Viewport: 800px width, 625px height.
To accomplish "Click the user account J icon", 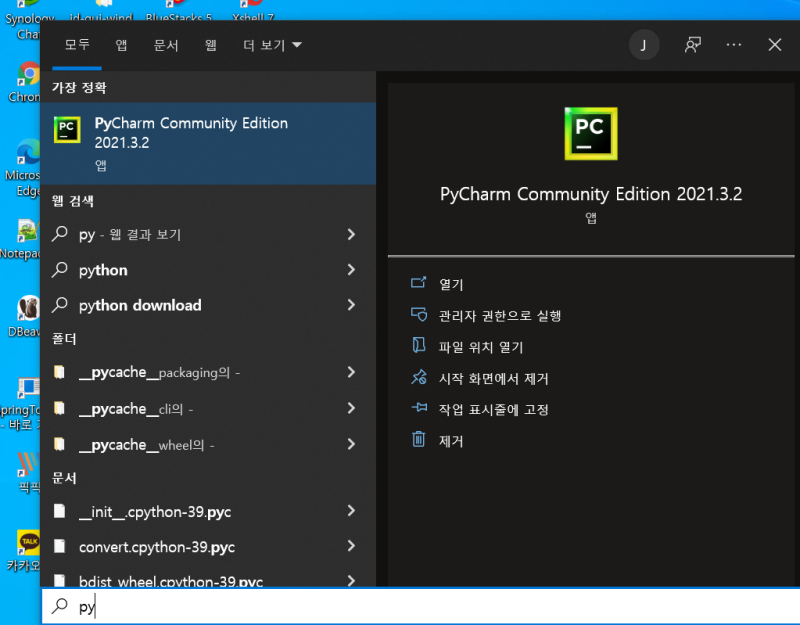I will click(643, 45).
